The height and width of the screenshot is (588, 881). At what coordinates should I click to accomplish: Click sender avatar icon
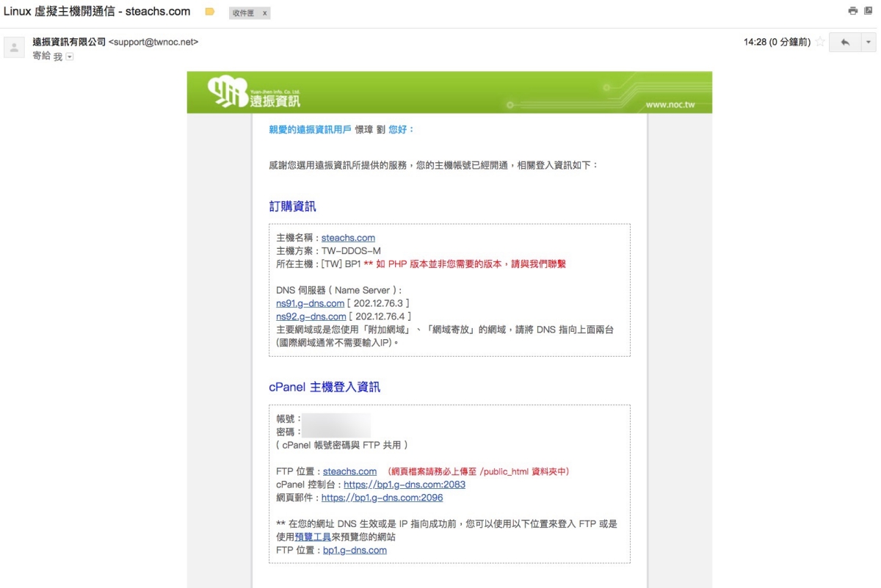click(14, 48)
